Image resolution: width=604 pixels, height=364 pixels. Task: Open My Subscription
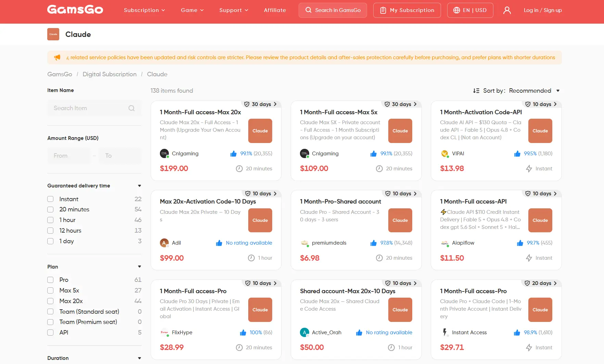407,10
